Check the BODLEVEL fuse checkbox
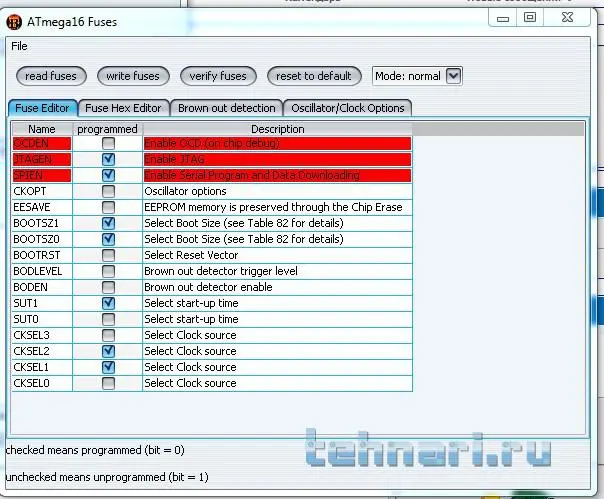The height and width of the screenshot is (499, 604). point(108,271)
